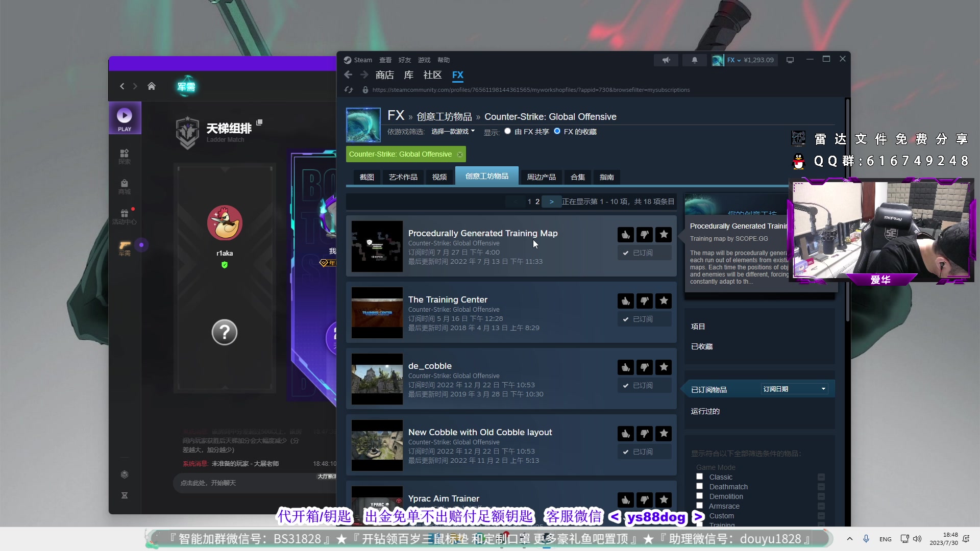Favorite de_cobble with star icon
This screenshot has width=980, height=551.
(x=664, y=367)
